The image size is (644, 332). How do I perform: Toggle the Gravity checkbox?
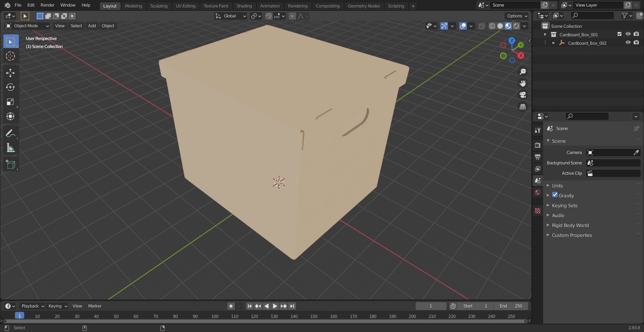pyautogui.click(x=555, y=195)
